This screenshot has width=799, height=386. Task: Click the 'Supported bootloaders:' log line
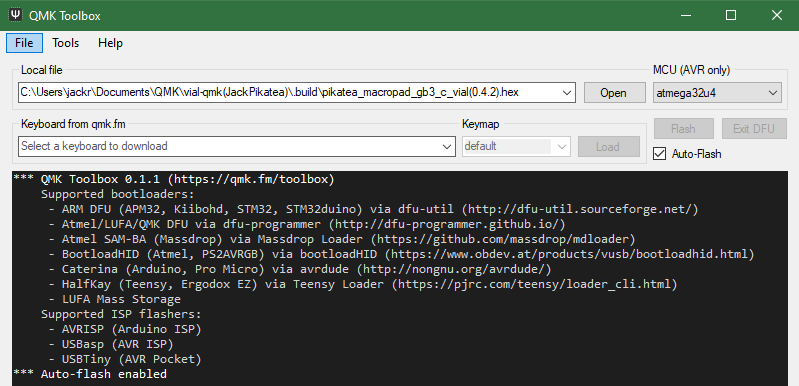pyautogui.click(x=118, y=194)
